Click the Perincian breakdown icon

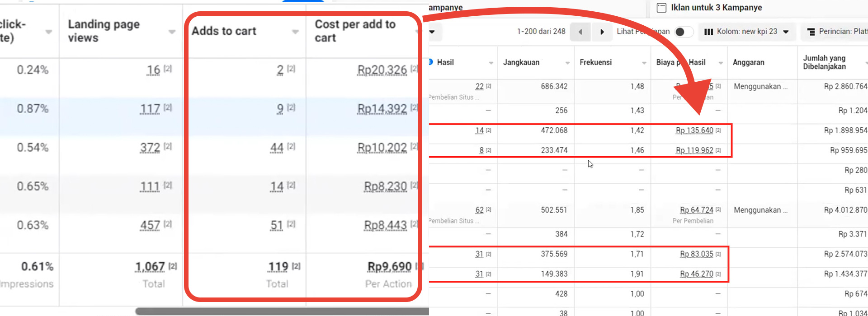[x=811, y=32]
